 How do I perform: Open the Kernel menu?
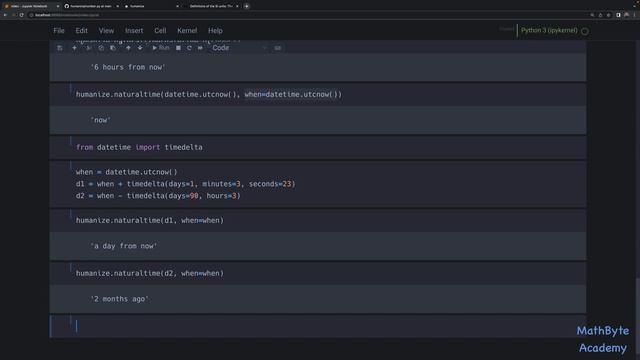click(187, 31)
